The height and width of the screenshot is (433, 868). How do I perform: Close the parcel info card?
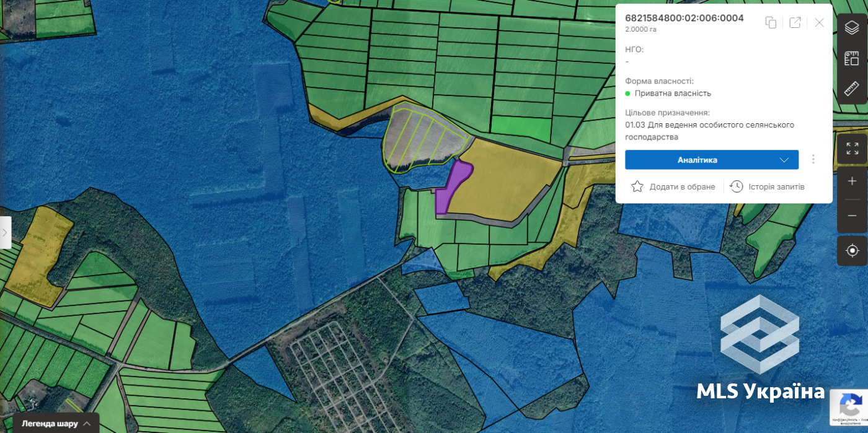819,22
